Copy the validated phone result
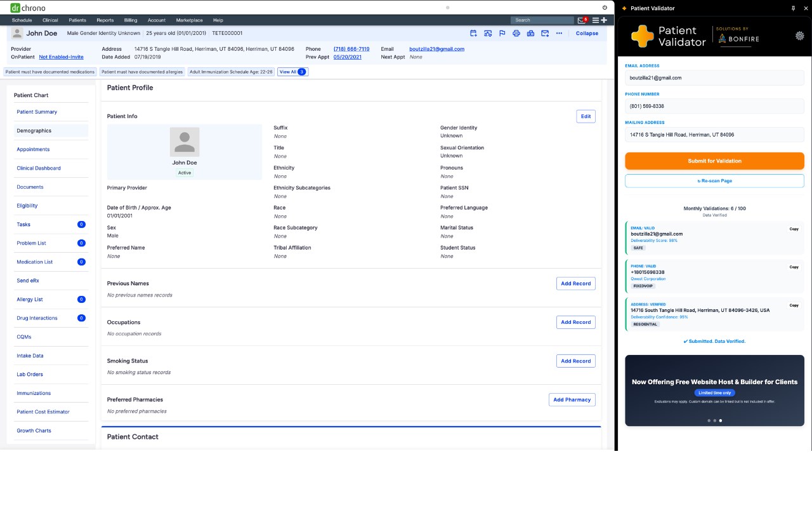The image size is (812, 508). click(x=794, y=267)
